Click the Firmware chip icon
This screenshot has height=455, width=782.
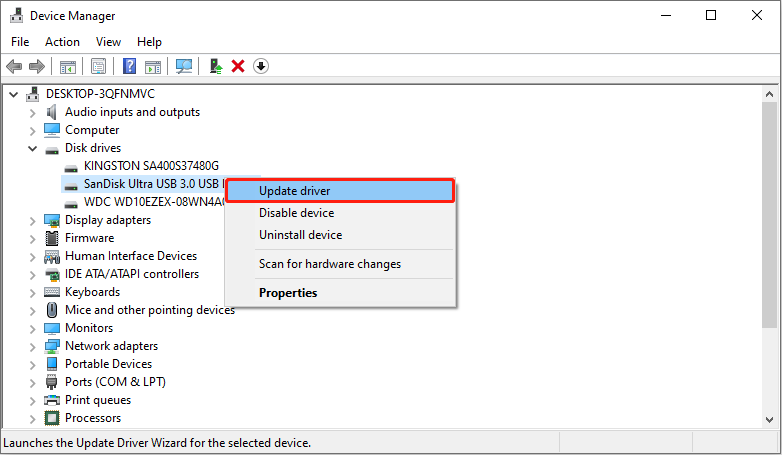coord(52,238)
